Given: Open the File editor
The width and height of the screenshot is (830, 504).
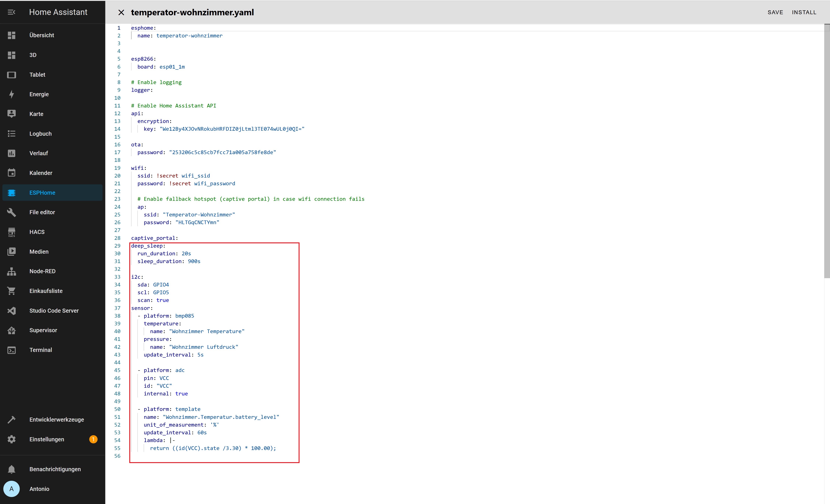Looking at the screenshot, I should click(42, 212).
